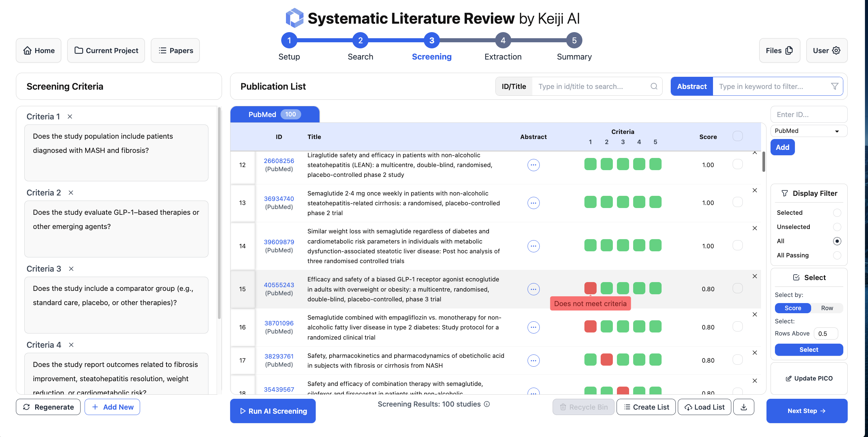Open the ID/Title search selector
Image resolution: width=868 pixels, height=437 pixels.
[514, 86]
